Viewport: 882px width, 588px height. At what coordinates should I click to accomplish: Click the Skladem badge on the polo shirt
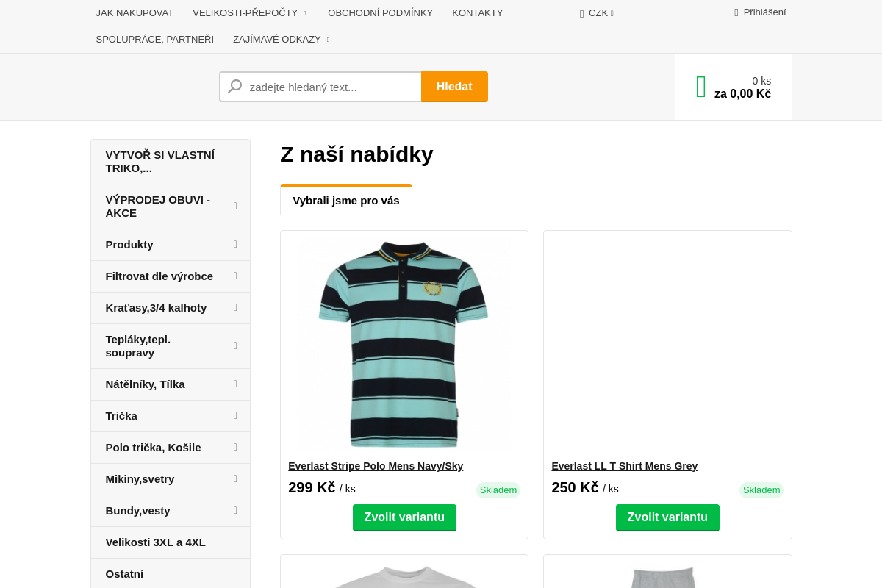point(498,490)
